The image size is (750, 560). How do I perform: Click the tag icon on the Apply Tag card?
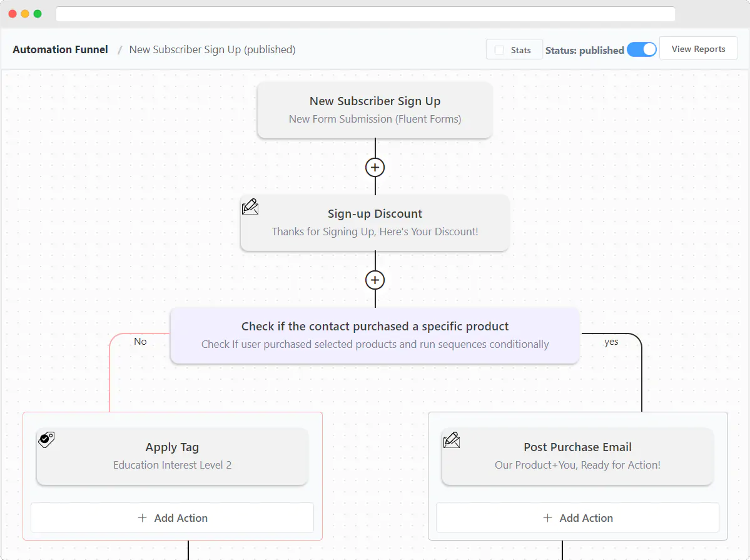coord(46,440)
